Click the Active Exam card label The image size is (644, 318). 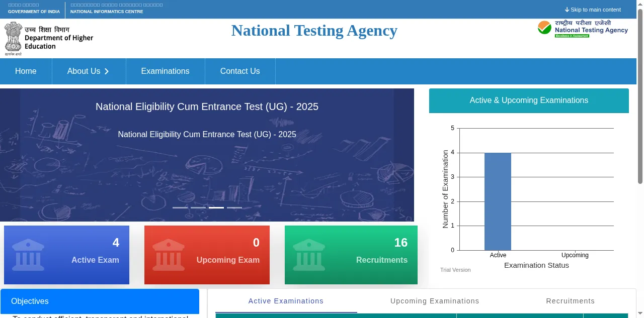pos(95,260)
